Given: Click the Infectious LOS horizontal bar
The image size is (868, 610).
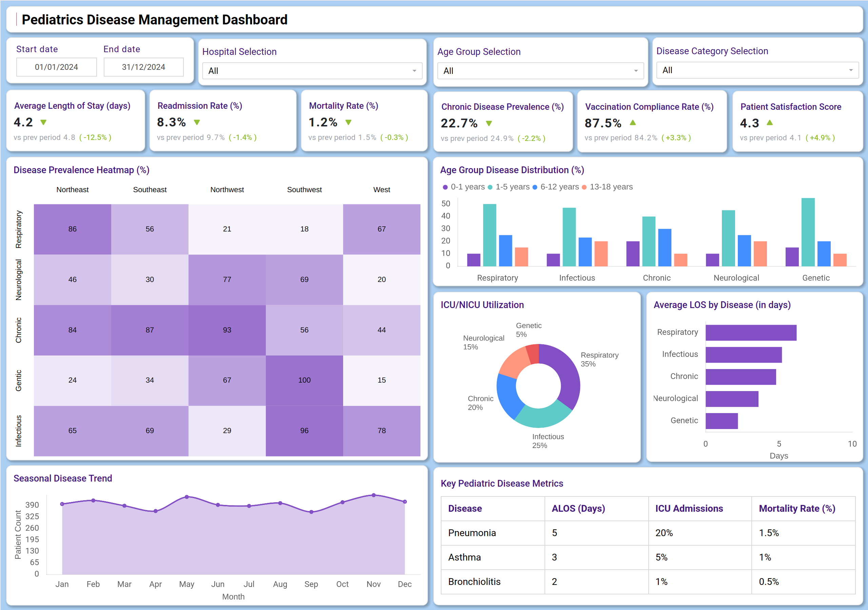Looking at the screenshot, I should coord(744,355).
